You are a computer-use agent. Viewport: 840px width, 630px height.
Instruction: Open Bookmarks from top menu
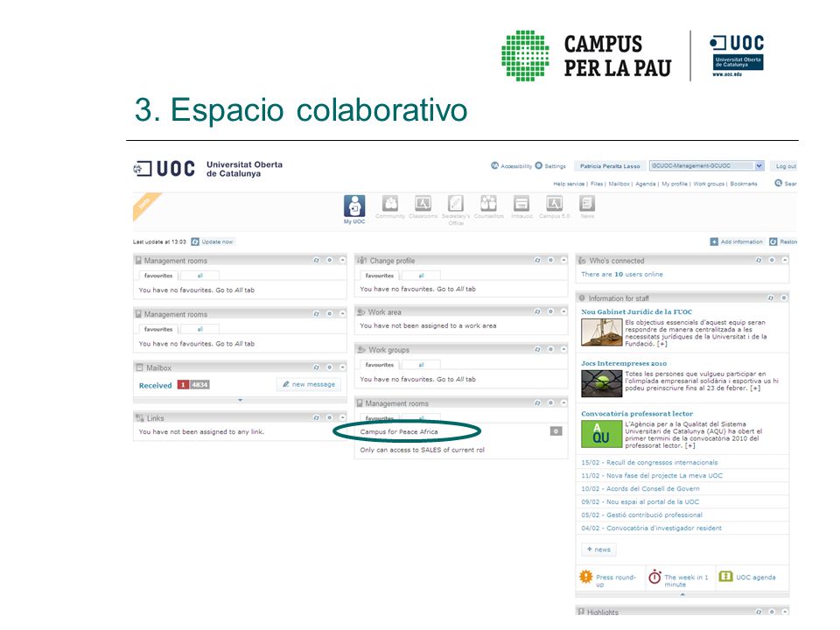pos(744,184)
